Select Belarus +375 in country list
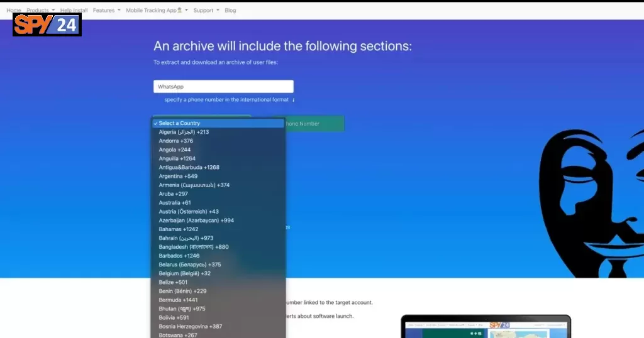 [x=218, y=264]
